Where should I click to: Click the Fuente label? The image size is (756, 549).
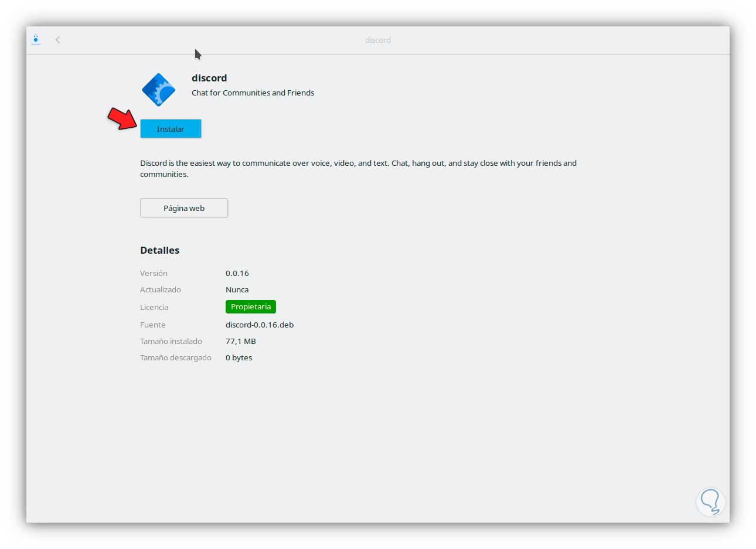(x=153, y=325)
